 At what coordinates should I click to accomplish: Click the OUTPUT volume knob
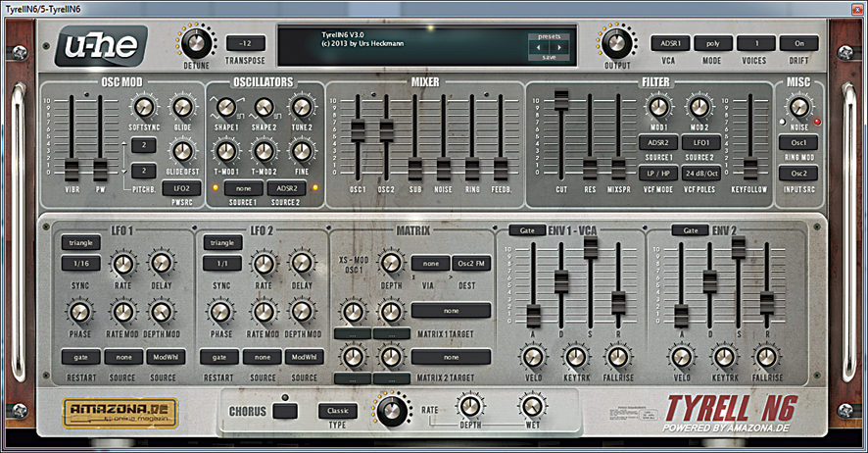tap(616, 42)
